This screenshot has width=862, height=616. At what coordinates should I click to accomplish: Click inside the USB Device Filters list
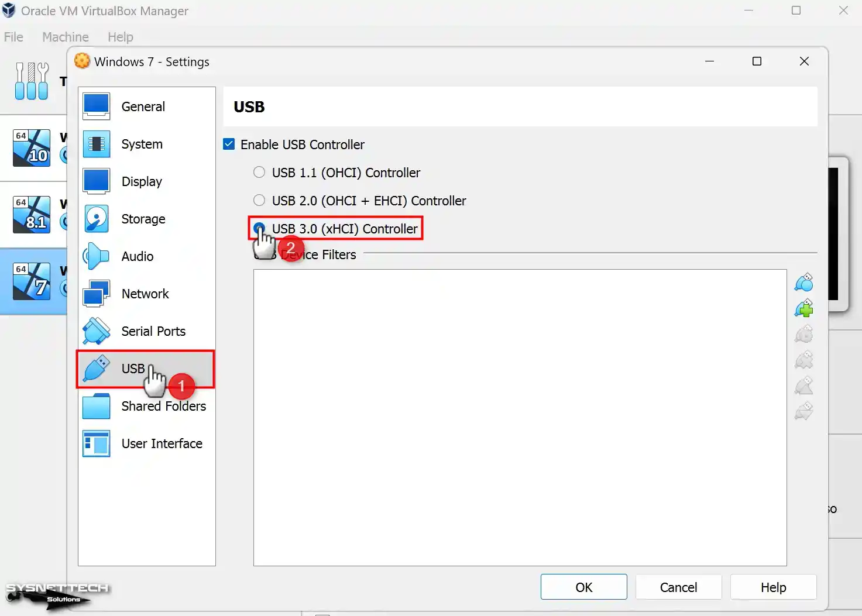520,418
